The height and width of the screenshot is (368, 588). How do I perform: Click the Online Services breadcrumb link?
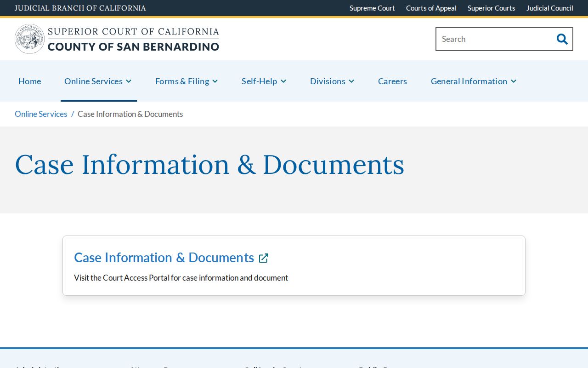[41, 114]
